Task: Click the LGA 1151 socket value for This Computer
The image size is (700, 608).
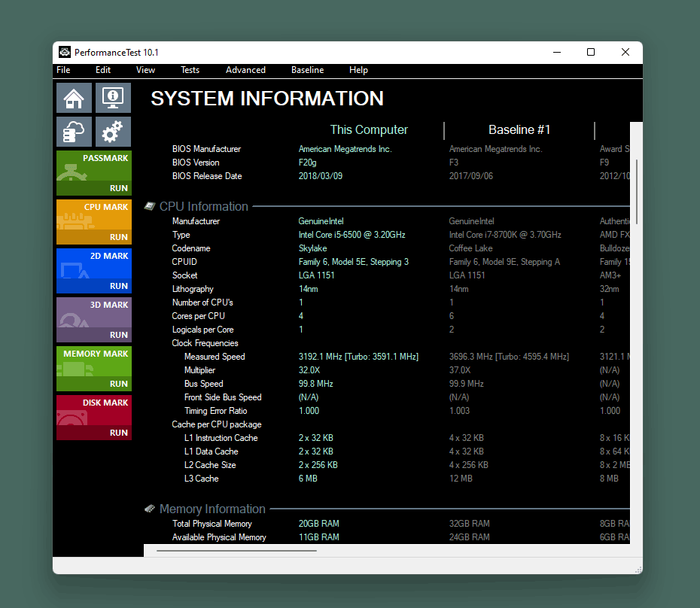Action: 316,275
